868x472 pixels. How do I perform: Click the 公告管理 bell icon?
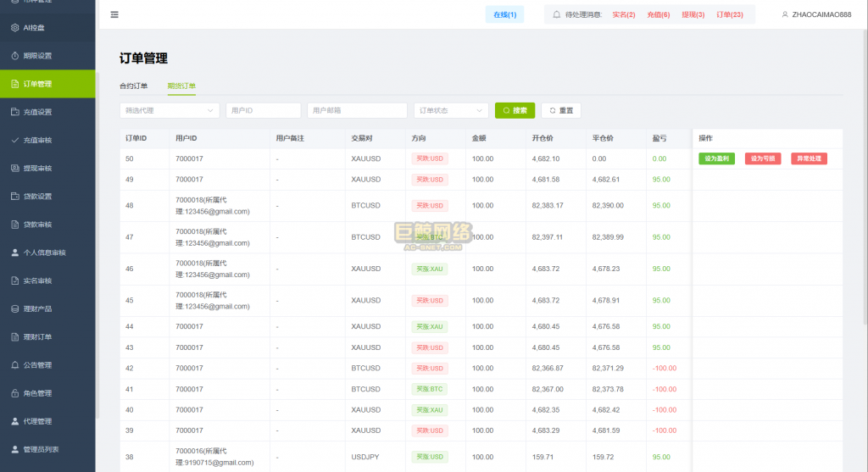[x=15, y=365]
